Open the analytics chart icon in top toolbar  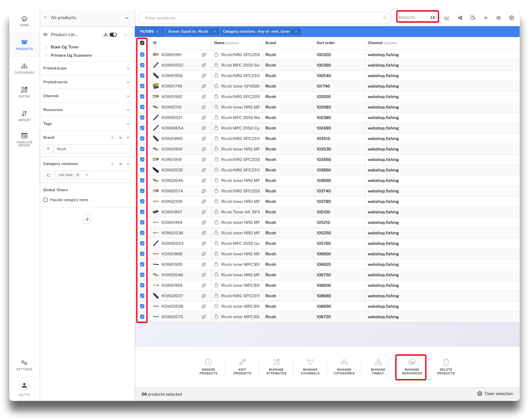pos(447,18)
